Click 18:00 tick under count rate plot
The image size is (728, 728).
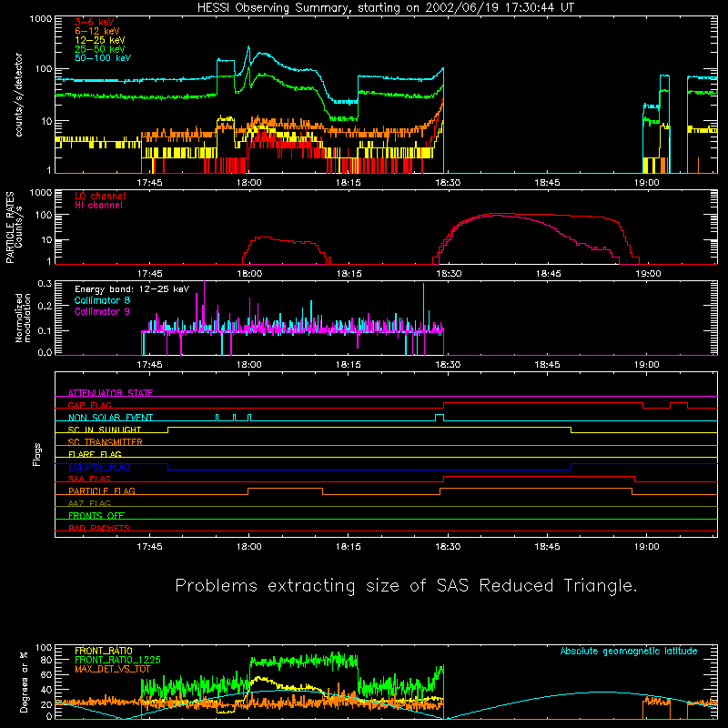[248, 183]
